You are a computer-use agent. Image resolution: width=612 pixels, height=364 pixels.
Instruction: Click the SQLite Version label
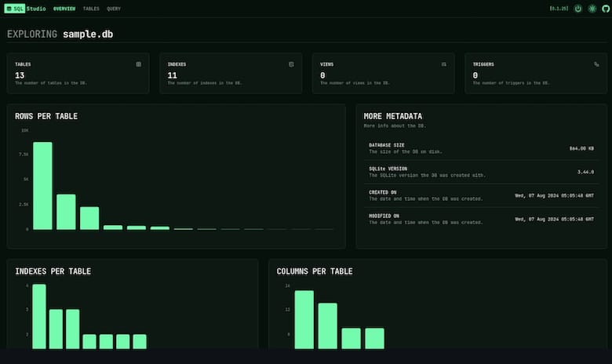coord(388,169)
